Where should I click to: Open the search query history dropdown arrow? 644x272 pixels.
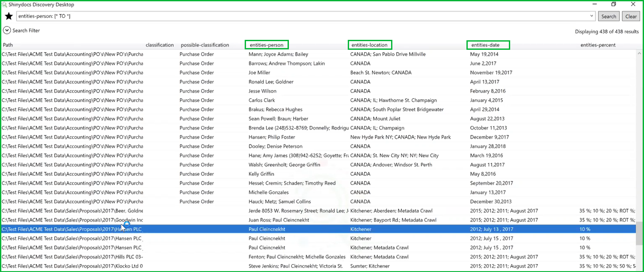point(592,16)
